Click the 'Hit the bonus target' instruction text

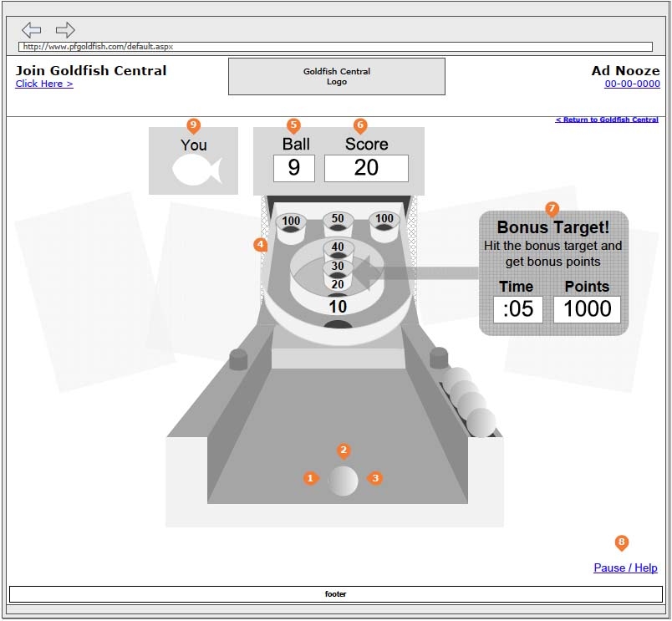[x=552, y=253]
